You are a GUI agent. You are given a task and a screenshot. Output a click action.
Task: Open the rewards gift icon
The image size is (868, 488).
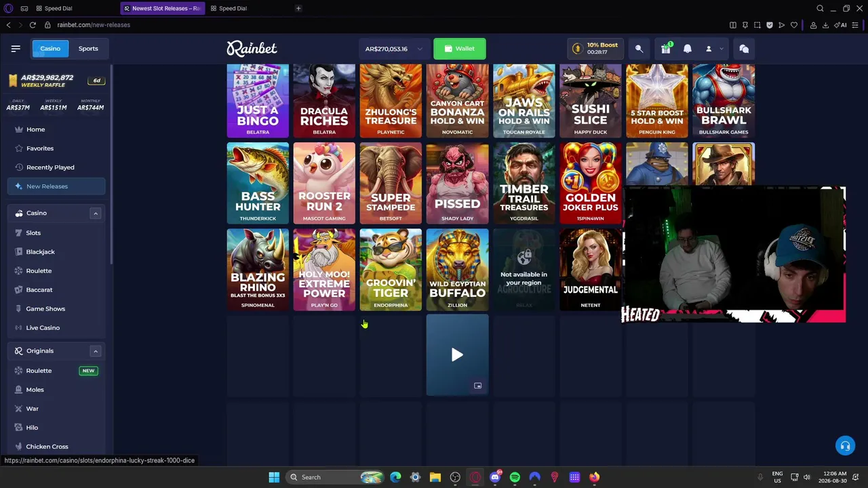coord(666,49)
